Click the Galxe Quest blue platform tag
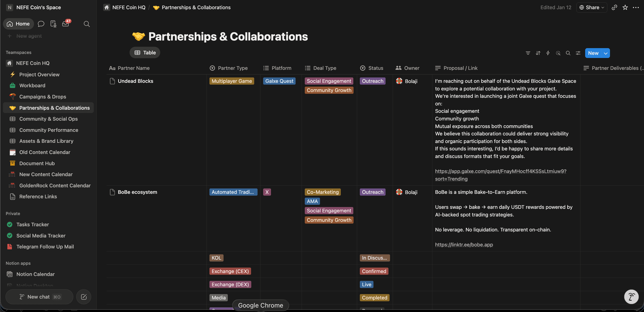Image resolution: width=644 pixels, height=312 pixels. click(279, 81)
